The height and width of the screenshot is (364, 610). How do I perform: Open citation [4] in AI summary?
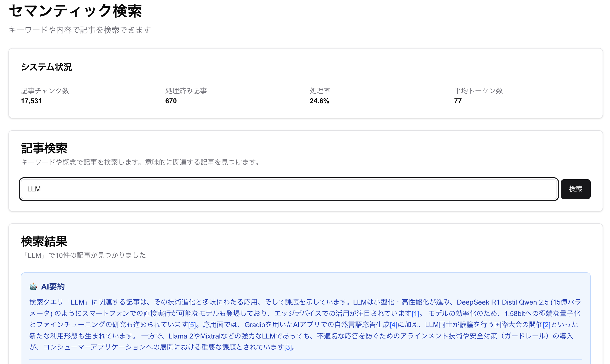tap(394, 325)
